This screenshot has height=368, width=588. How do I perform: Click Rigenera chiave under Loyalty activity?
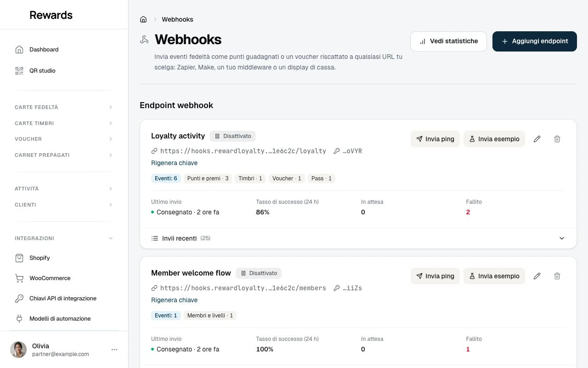pos(175,163)
